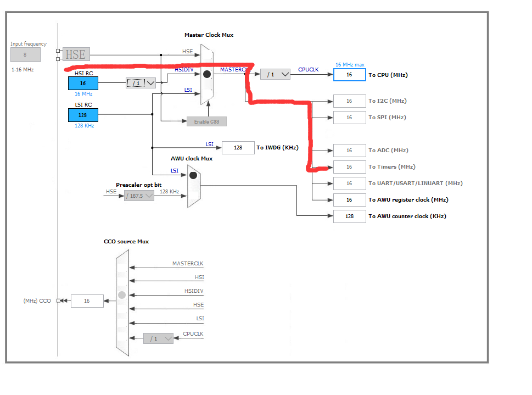Click the HSI RC 16 value box

83,83
